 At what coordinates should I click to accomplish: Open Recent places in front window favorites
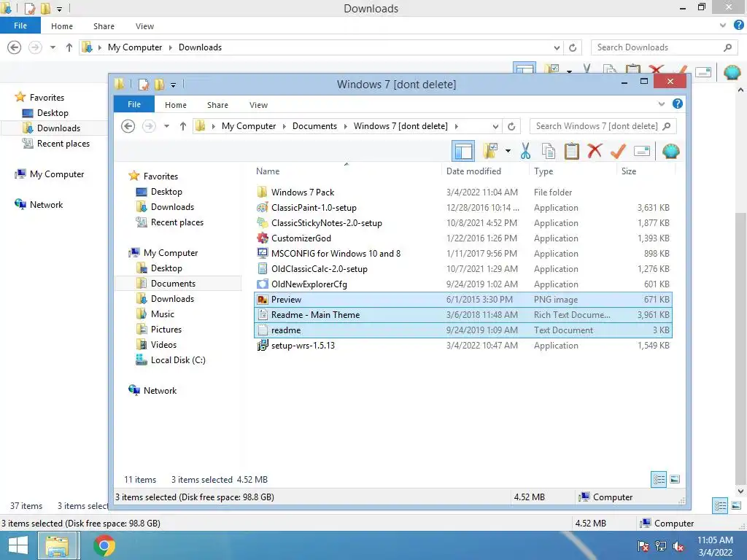tap(177, 222)
